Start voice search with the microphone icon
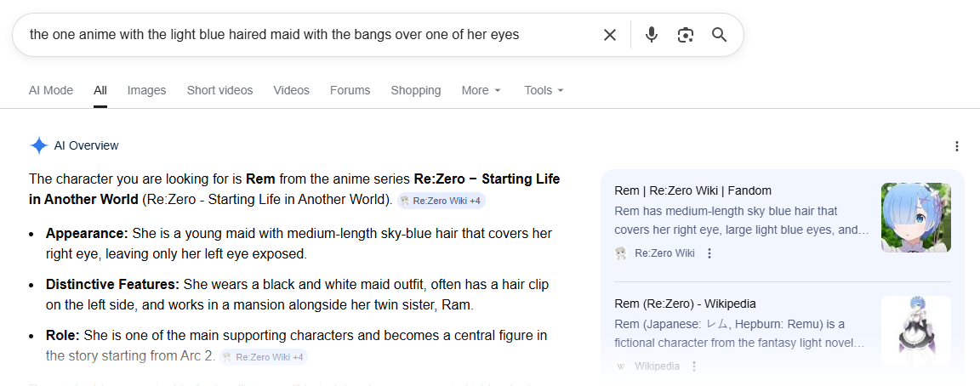The height and width of the screenshot is (386, 980). (x=652, y=35)
